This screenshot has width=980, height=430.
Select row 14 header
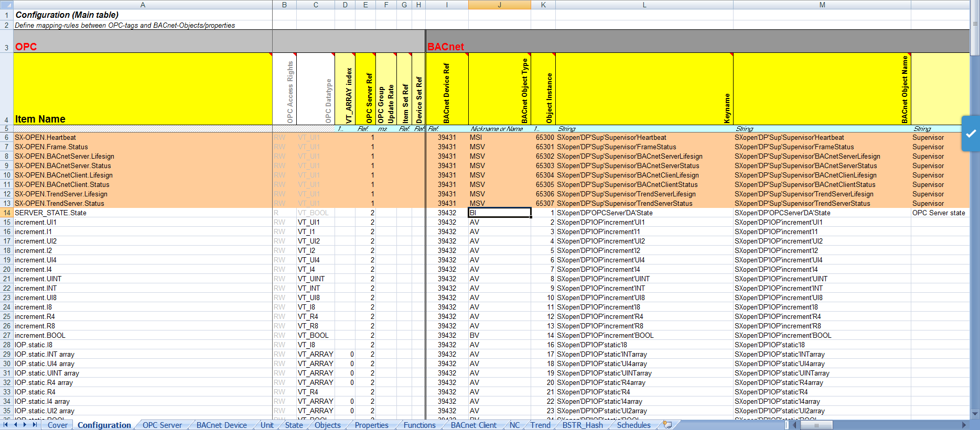click(x=6, y=213)
